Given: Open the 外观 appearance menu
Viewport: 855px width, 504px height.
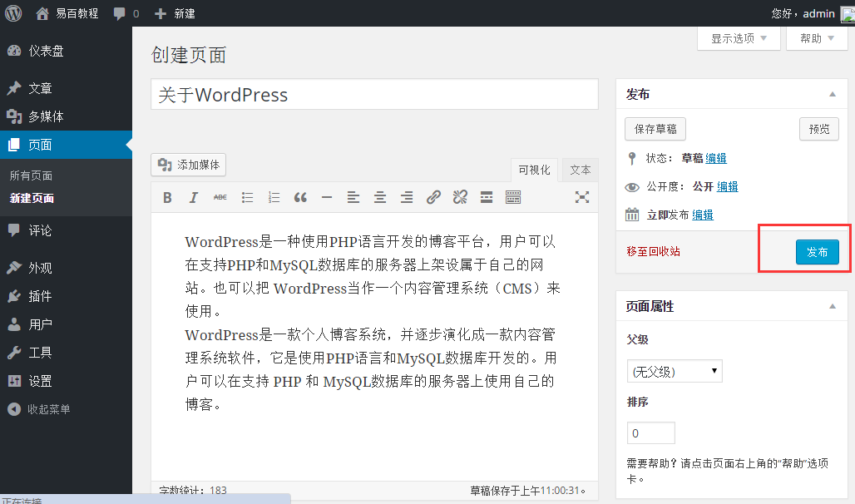Looking at the screenshot, I should coord(66,267).
